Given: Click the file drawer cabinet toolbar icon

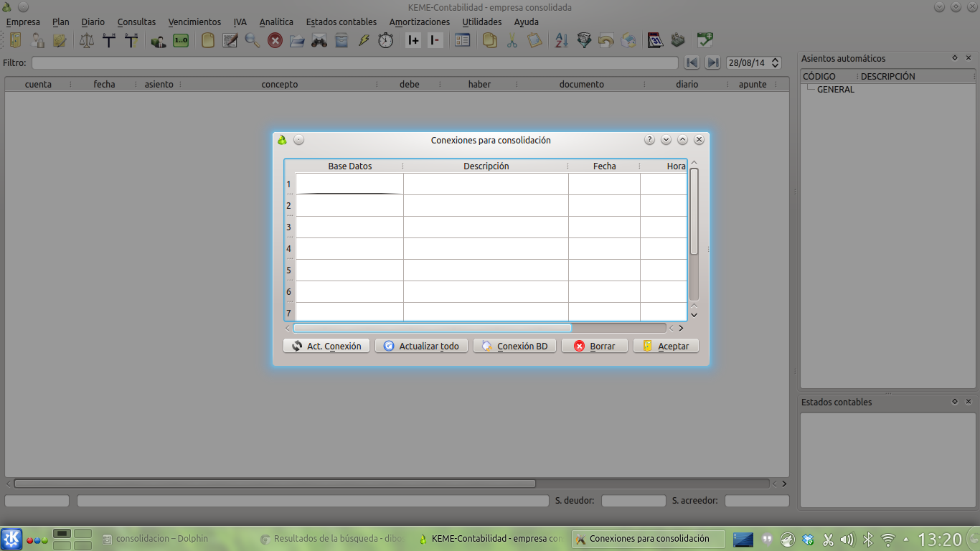Looking at the screenshot, I should (341, 40).
